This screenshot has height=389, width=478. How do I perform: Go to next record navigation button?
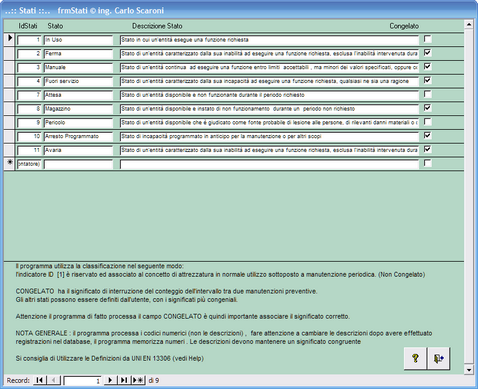coord(110,380)
